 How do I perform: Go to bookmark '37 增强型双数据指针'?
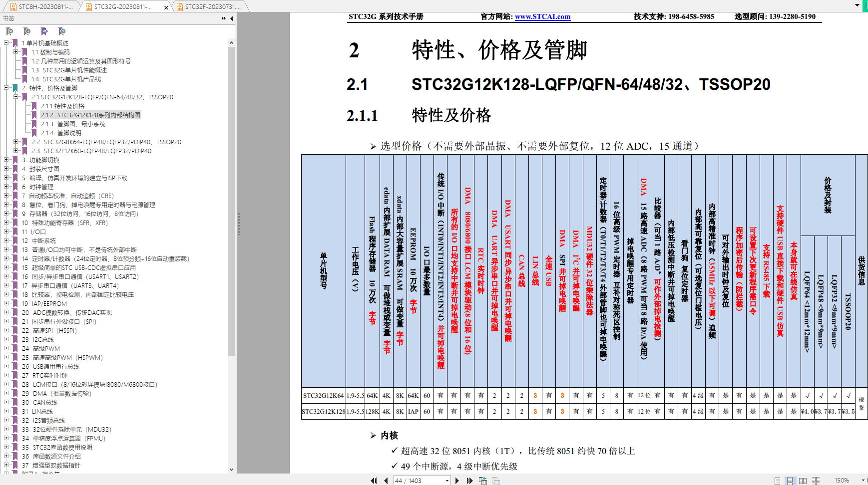51,466
